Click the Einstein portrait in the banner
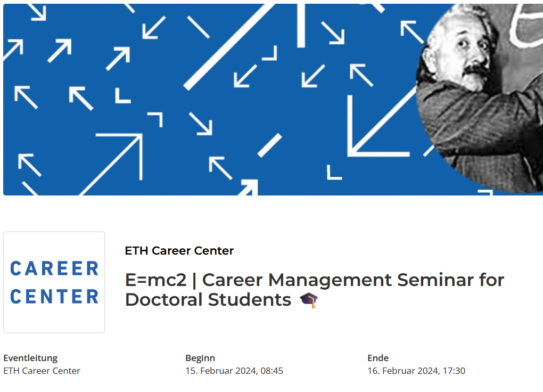The height and width of the screenshot is (392, 543). coord(479,98)
